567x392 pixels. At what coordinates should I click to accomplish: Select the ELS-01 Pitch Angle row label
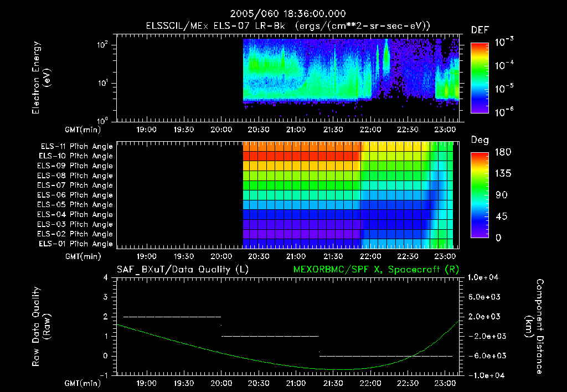coord(75,244)
